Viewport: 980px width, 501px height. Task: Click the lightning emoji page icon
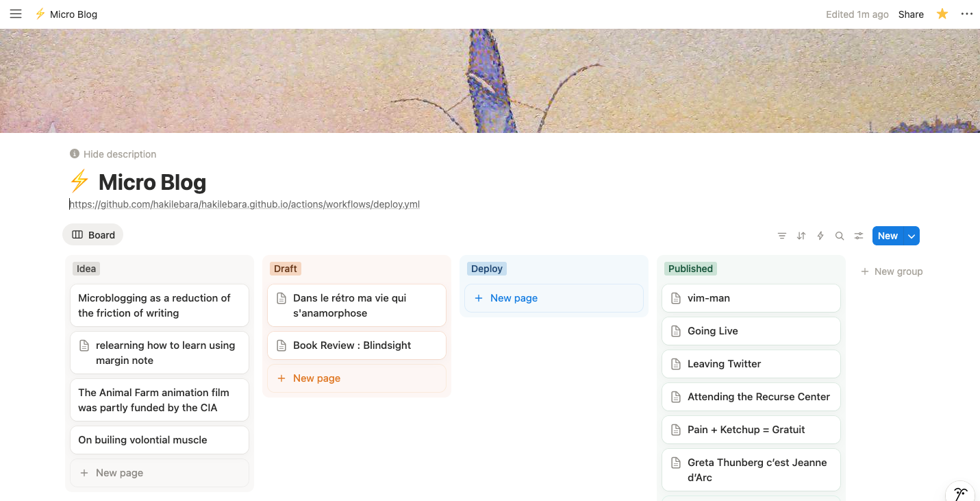click(x=79, y=182)
